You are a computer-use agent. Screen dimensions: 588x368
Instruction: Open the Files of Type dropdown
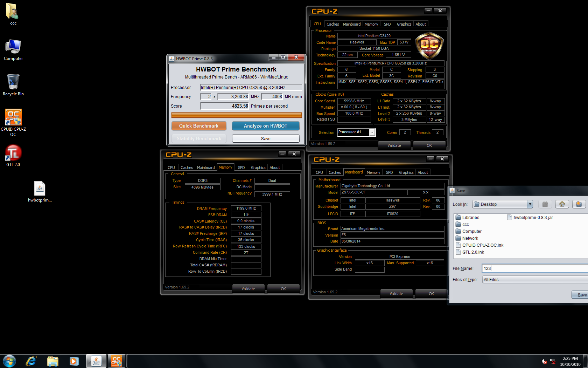[535, 279]
